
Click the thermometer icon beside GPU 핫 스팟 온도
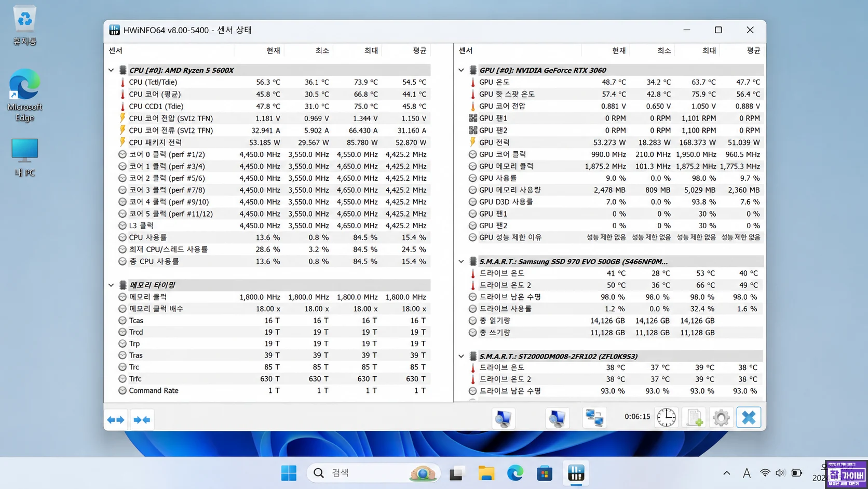coord(473,94)
